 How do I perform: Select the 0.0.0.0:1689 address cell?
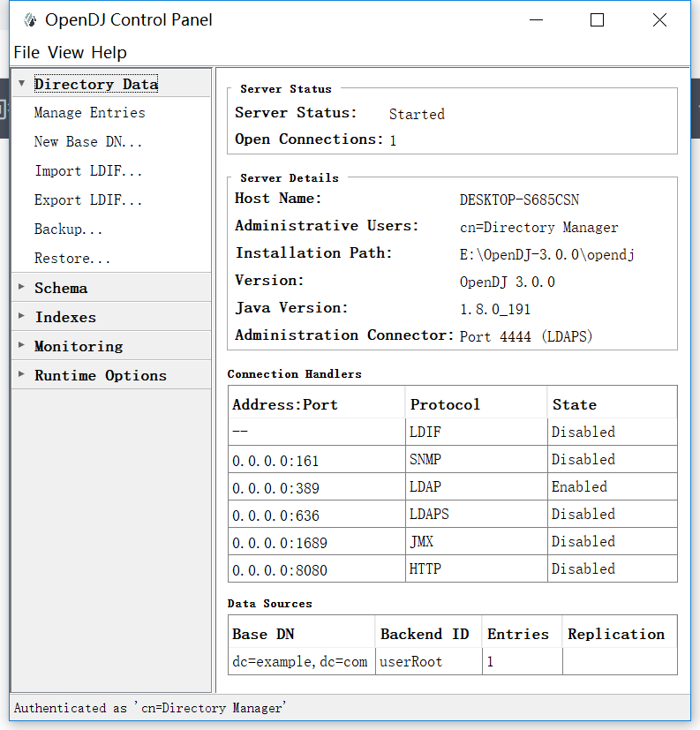coord(317,542)
